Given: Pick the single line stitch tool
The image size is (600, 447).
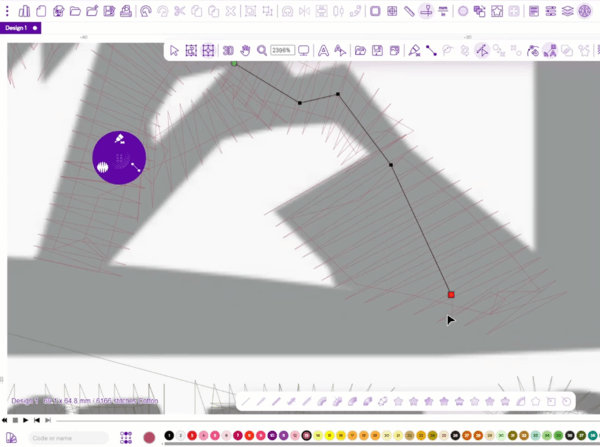Looking at the screenshot, I should coord(246,402).
